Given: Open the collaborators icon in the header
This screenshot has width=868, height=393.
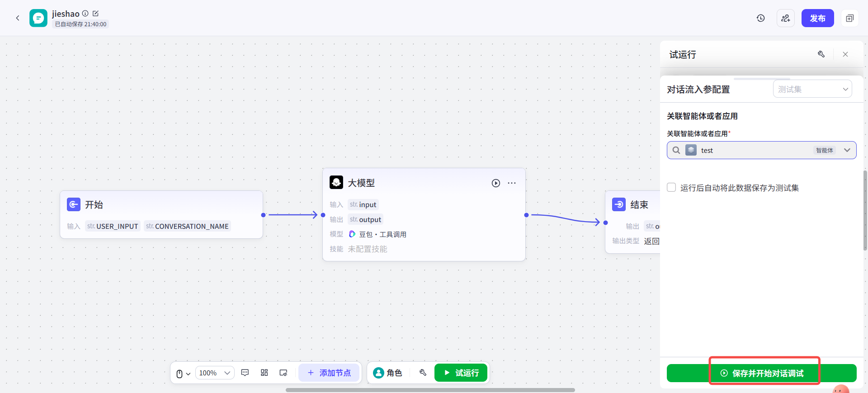Looking at the screenshot, I should coord(786,18).
